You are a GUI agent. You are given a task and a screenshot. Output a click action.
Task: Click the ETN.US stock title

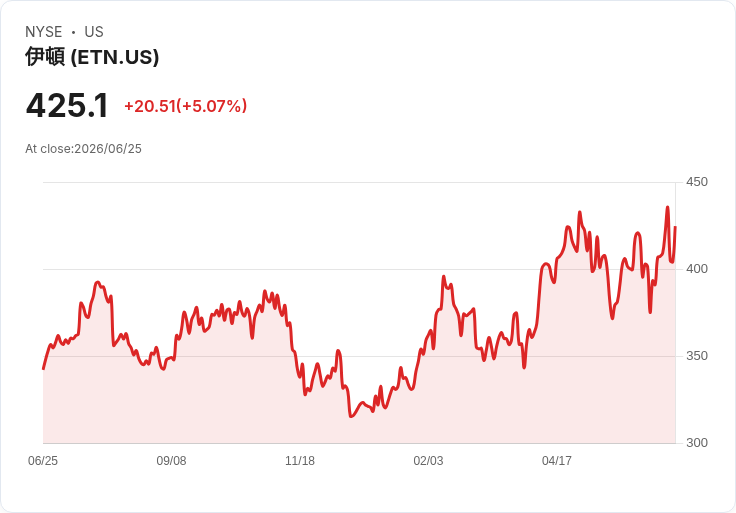pos(92,57)
